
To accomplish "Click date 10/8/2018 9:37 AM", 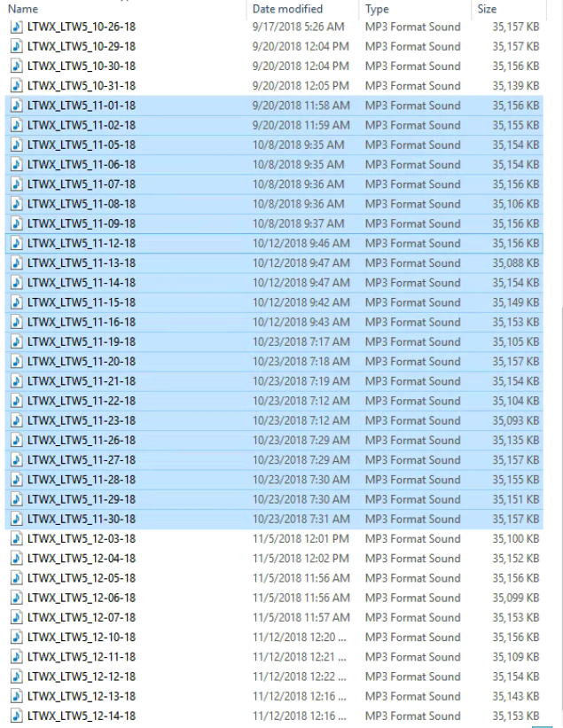I will (299, 223).
